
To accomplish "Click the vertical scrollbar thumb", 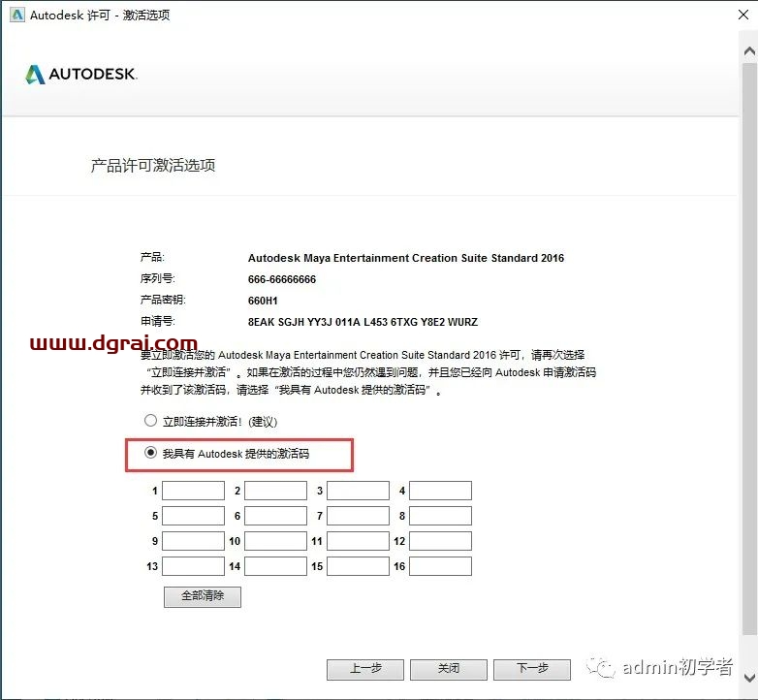I will pyautogui.click(x=750, y=349).
